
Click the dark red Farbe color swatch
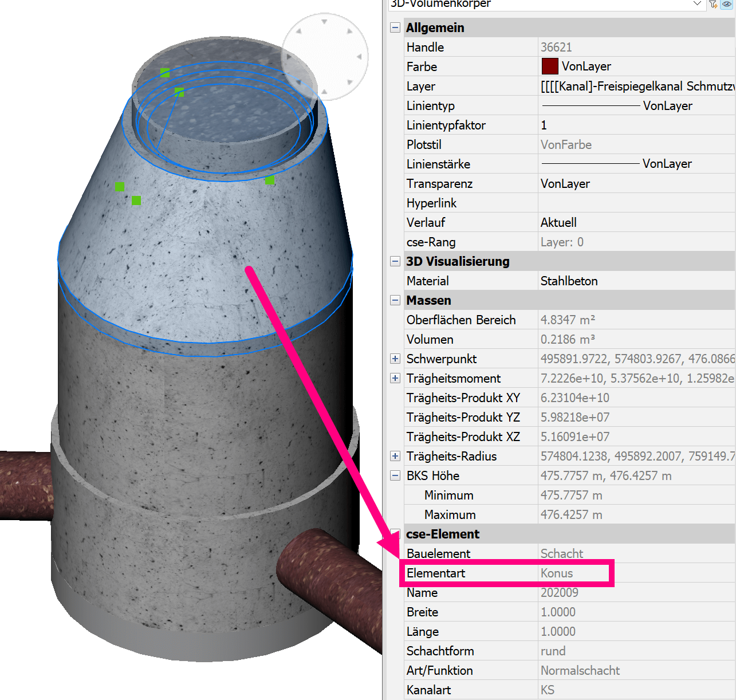550,66
